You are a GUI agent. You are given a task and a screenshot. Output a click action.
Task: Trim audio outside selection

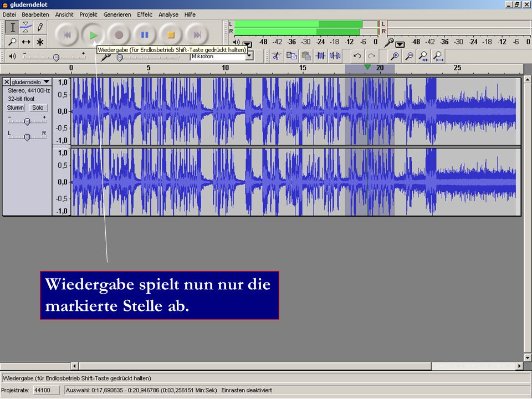[321, 56]
